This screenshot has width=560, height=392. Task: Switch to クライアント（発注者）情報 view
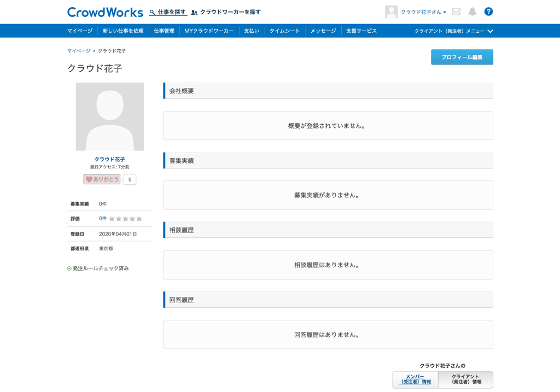point(465,379)
